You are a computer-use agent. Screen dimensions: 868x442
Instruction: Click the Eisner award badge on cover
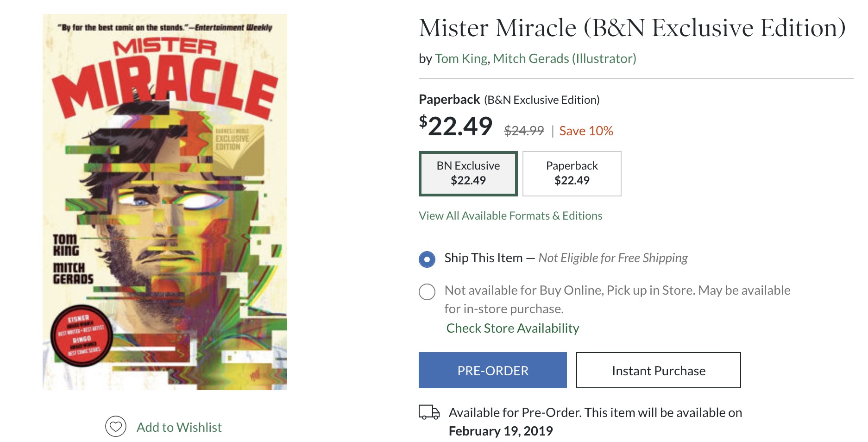pos(82,335)
